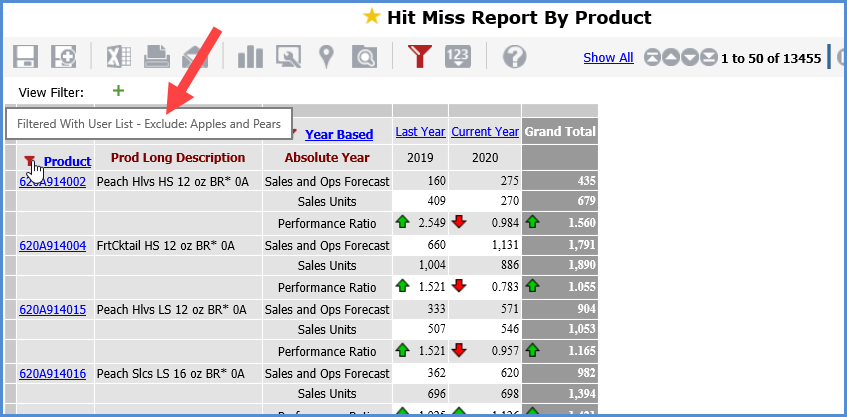Click the 123 number format icon
Screen dimensions: 847x417
pyautogui.click(x=458, y=57)
